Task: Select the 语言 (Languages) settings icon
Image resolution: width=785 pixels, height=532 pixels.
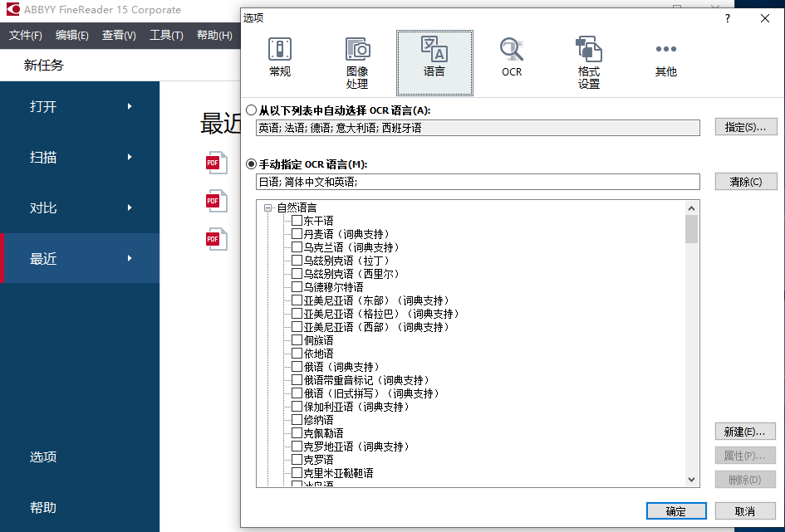Action: point(434,58)
